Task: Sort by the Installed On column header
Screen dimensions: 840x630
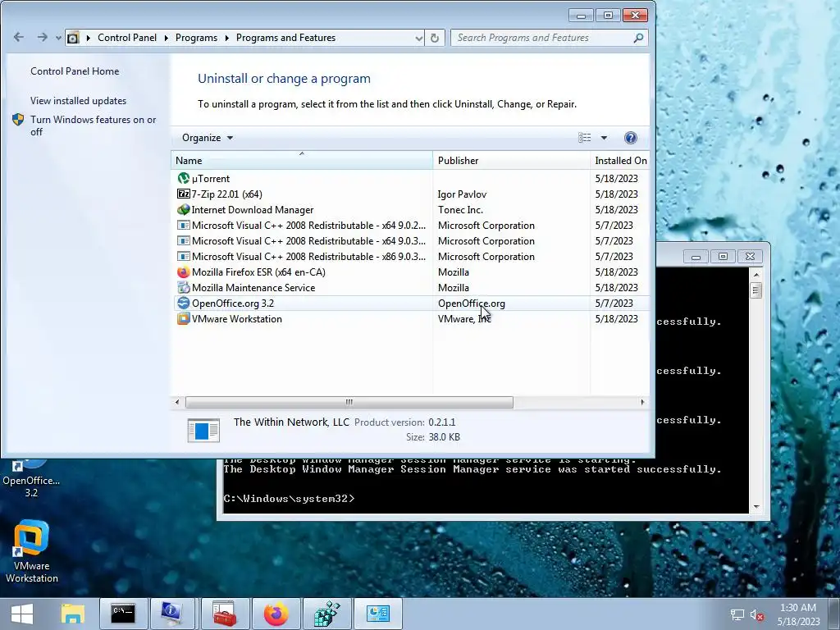Action: [620, 160]
